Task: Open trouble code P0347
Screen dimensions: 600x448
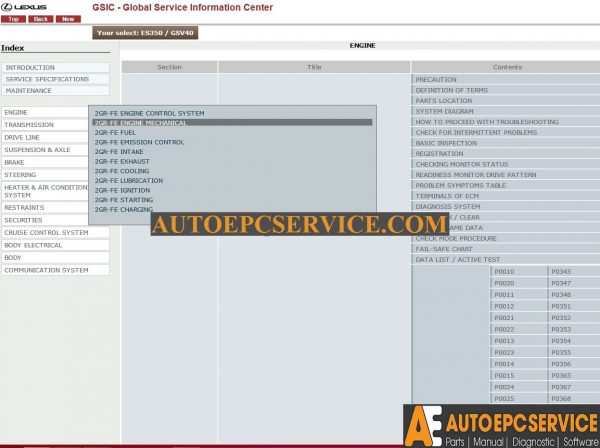Action: pyautogui.click(x=574, y=283)
